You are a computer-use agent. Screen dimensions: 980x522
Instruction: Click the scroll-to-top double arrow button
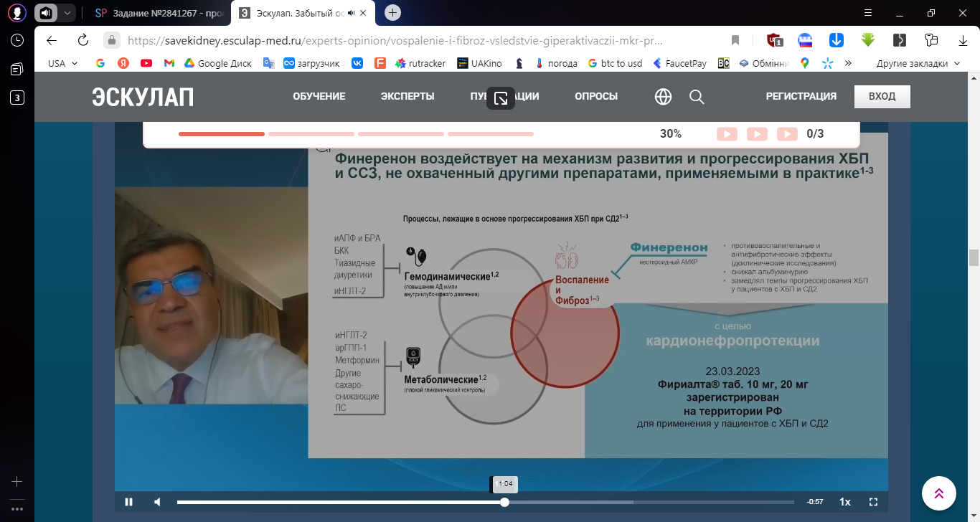point(938,493)
